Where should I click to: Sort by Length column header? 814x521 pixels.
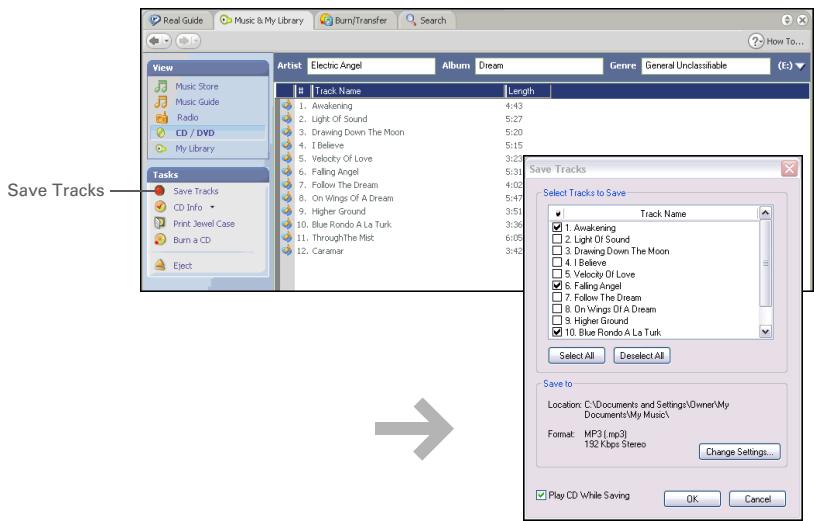pos(528,91)
